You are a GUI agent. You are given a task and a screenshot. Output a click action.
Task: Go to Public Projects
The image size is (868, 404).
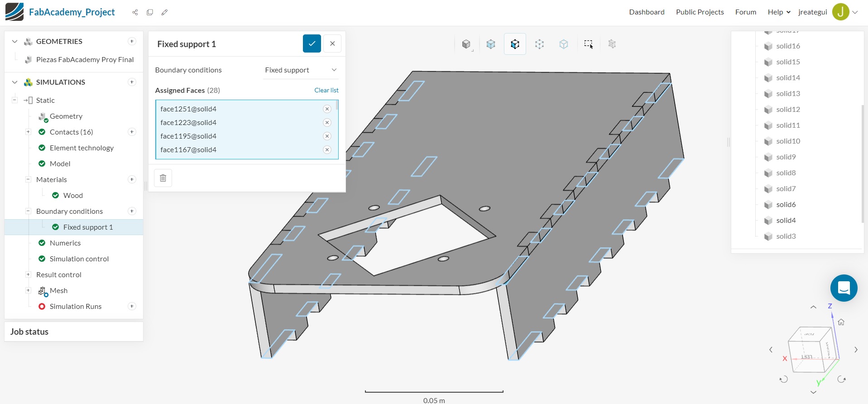[700, 12]
